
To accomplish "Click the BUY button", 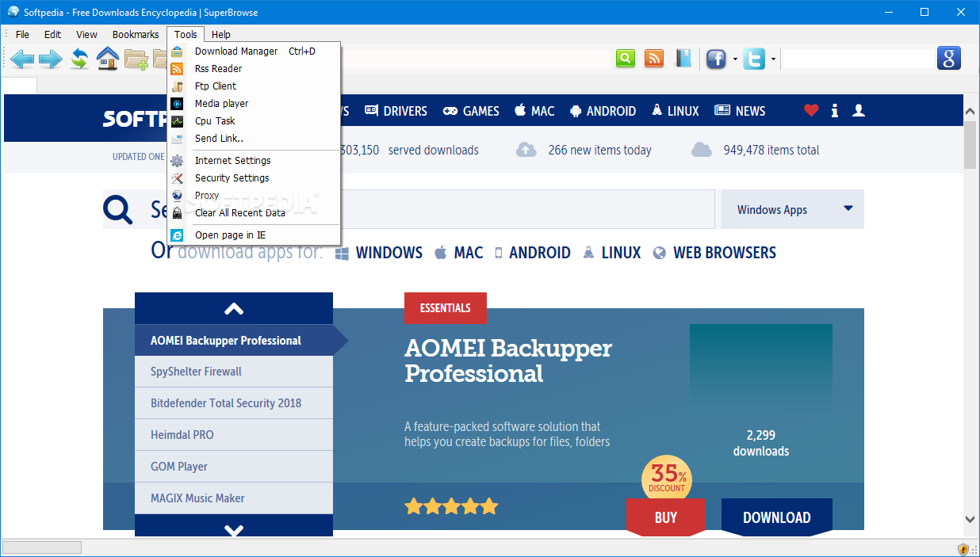I will [666, 517].
